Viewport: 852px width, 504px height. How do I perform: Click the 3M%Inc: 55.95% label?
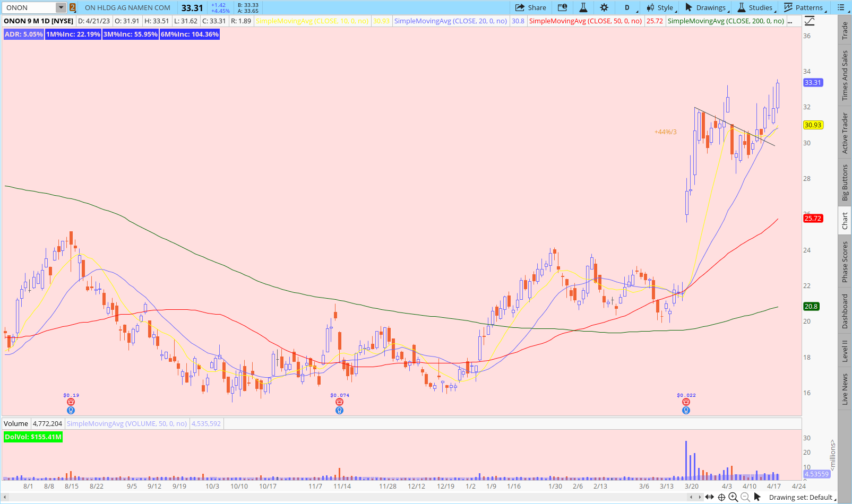pyautogui.click(x=131, y=34)
